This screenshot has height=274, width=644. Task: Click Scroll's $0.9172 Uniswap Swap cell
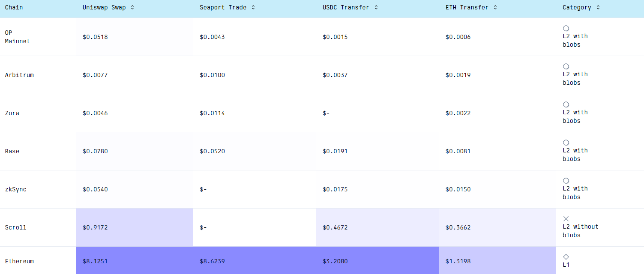tap(95, 227)
